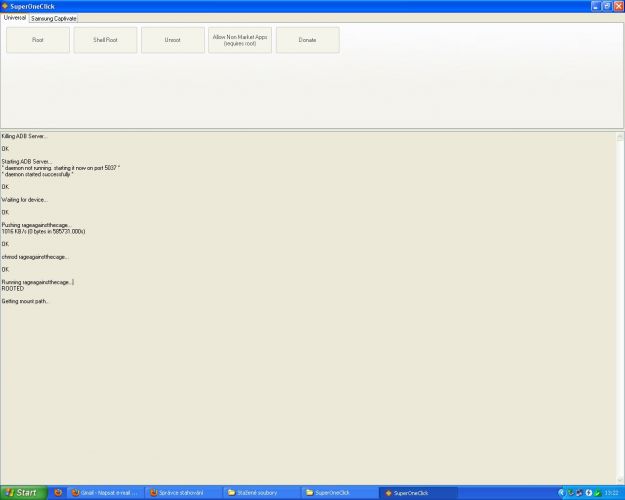Open SuperOneClick folder taskbar item

click(x=339, y=493)
